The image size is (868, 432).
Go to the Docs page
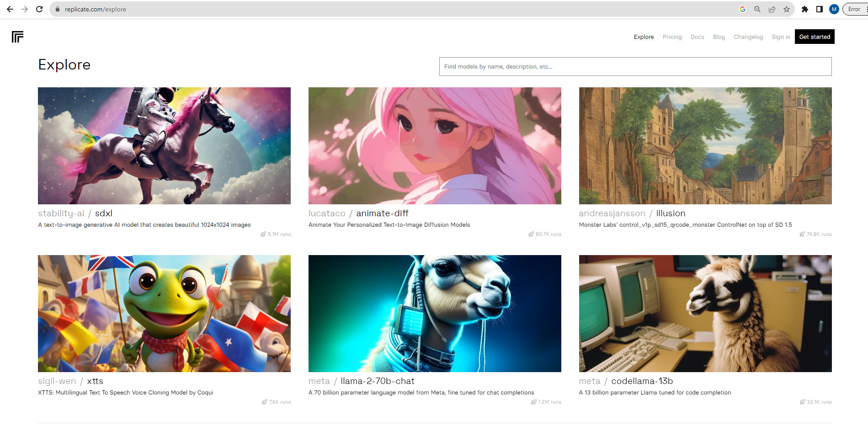point(697,37)
